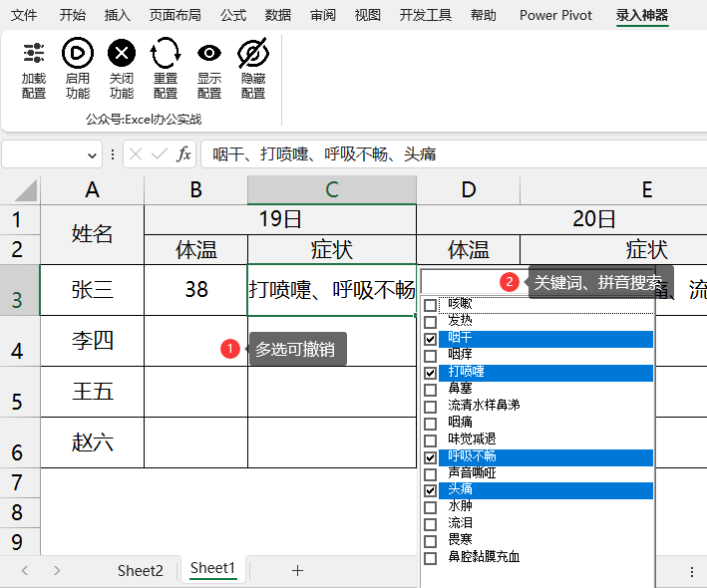Uncheck the 头痛 checkbox
The image size is (707, 588).
431,490
